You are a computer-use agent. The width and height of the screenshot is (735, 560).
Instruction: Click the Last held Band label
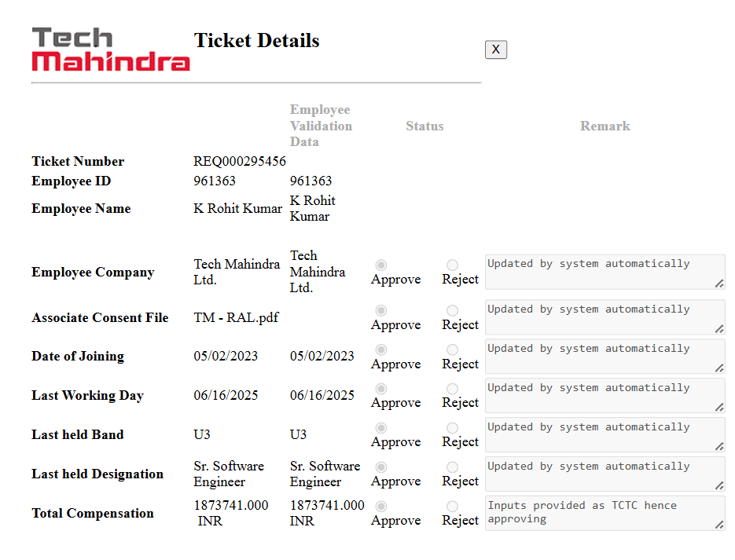77,434
